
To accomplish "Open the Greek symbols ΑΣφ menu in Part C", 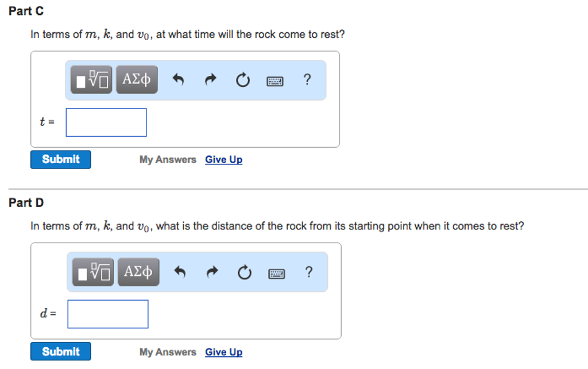I will point(138,79).
